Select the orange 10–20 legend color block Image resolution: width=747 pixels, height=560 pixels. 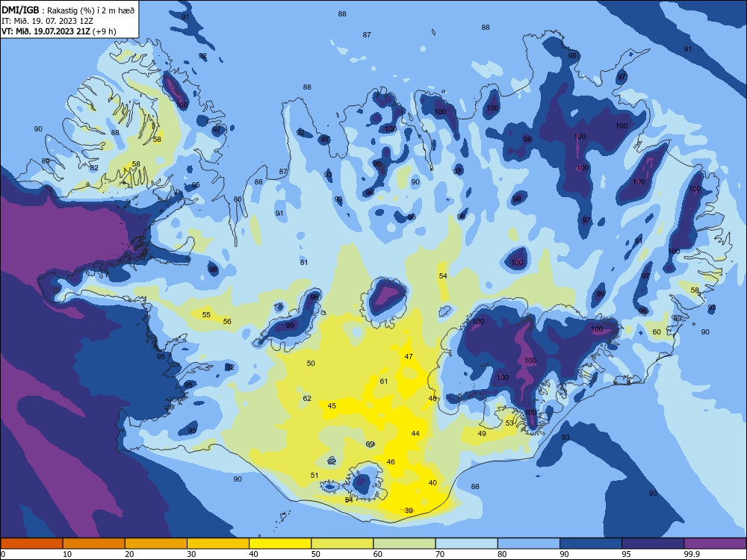tap(94, 544)
